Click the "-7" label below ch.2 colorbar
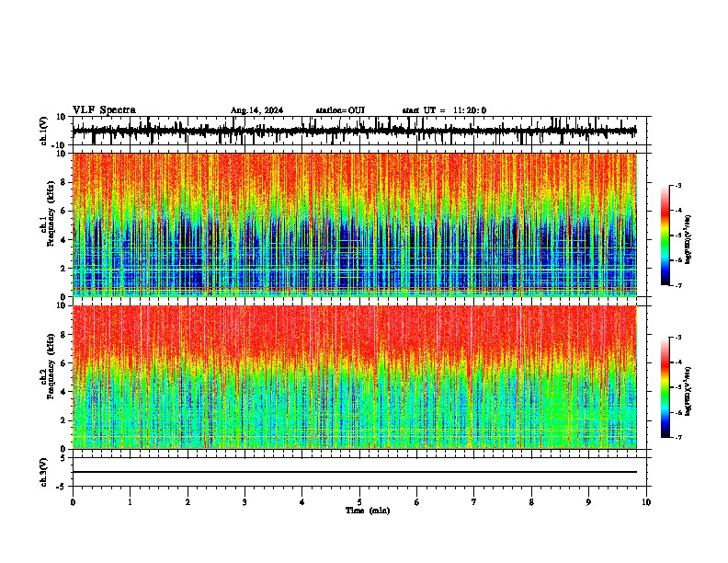 pyautogui.click(x=677, y=438)
